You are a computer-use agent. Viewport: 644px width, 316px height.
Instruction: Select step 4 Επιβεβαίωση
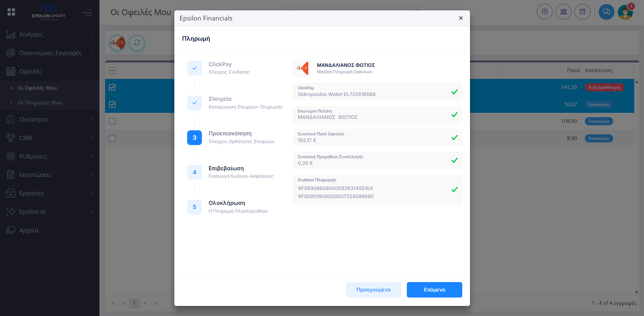[x=195, y=172]
